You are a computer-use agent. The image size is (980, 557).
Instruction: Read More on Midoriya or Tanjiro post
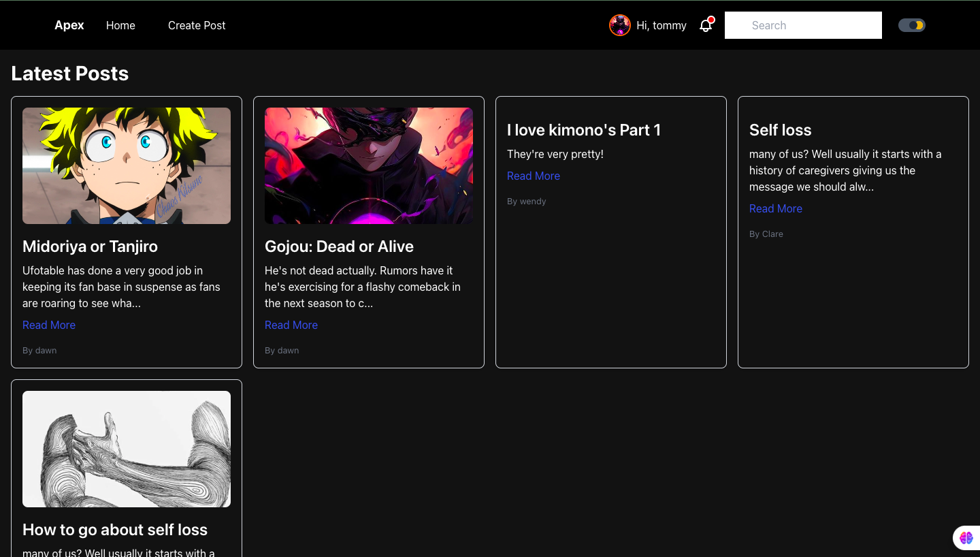(x=49, y=325)
